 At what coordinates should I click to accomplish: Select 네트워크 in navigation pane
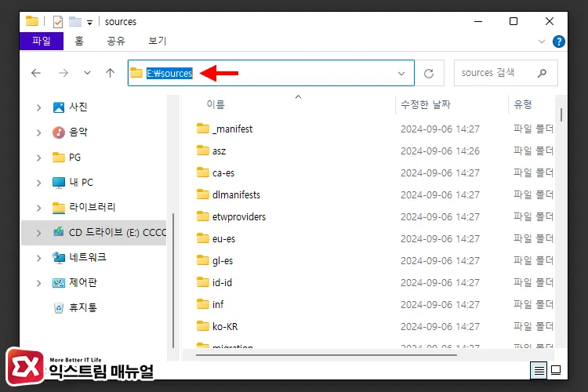87,257
